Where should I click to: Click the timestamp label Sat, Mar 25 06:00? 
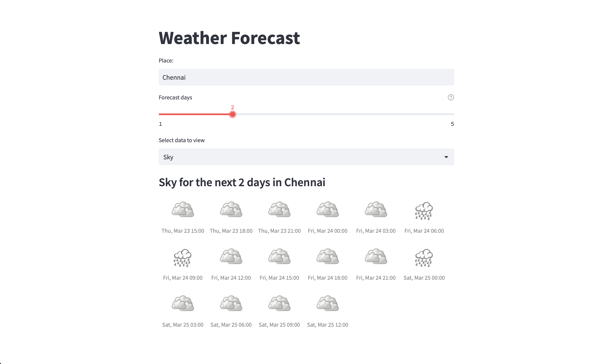231,325
